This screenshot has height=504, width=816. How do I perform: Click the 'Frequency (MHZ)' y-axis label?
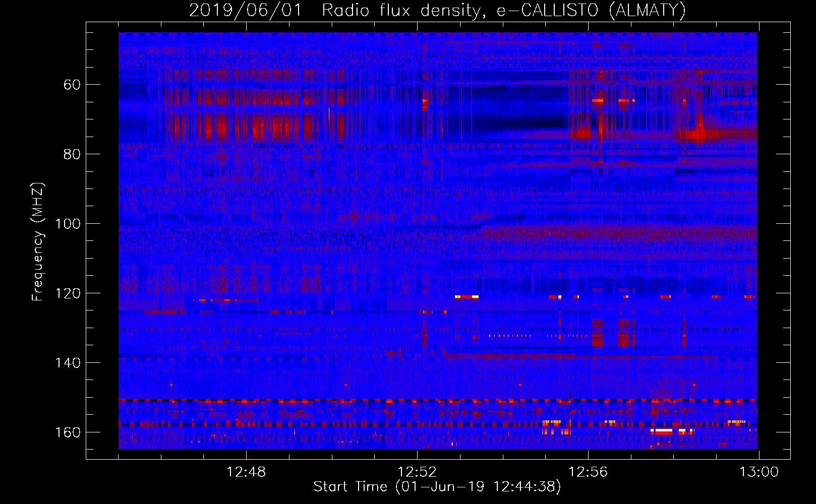(38, 241)
